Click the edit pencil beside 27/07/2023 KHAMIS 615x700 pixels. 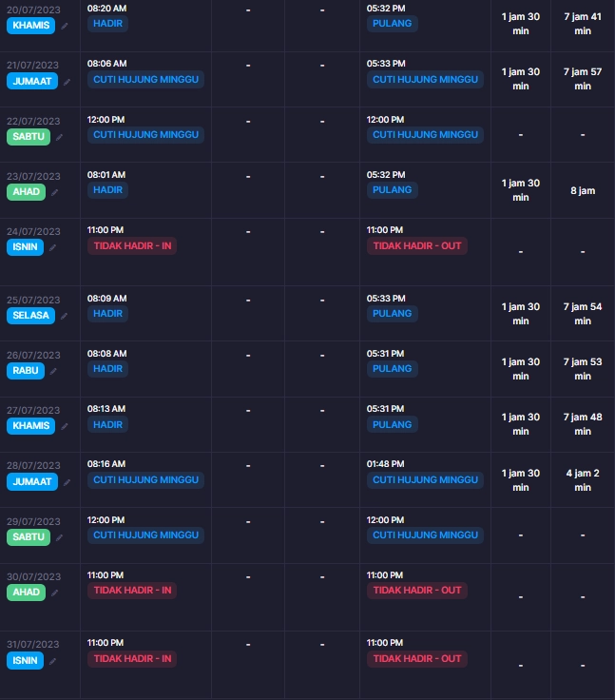click(65, 426)
